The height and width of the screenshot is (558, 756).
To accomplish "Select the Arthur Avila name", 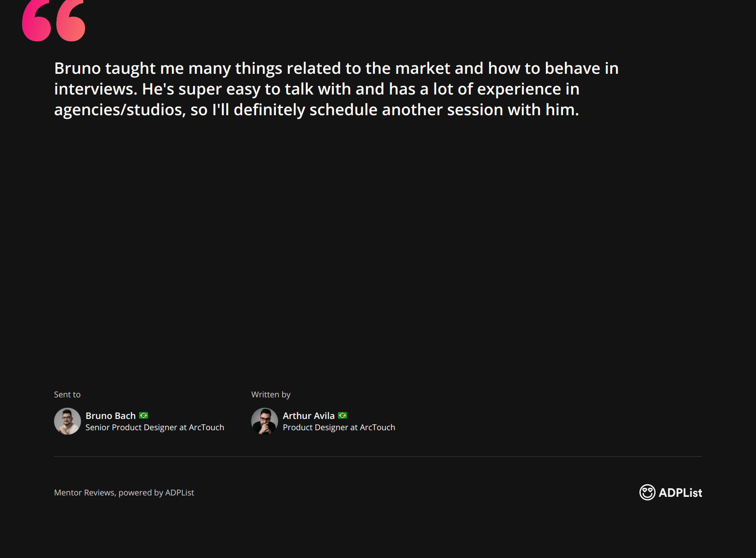I will [x=309, y=416].
